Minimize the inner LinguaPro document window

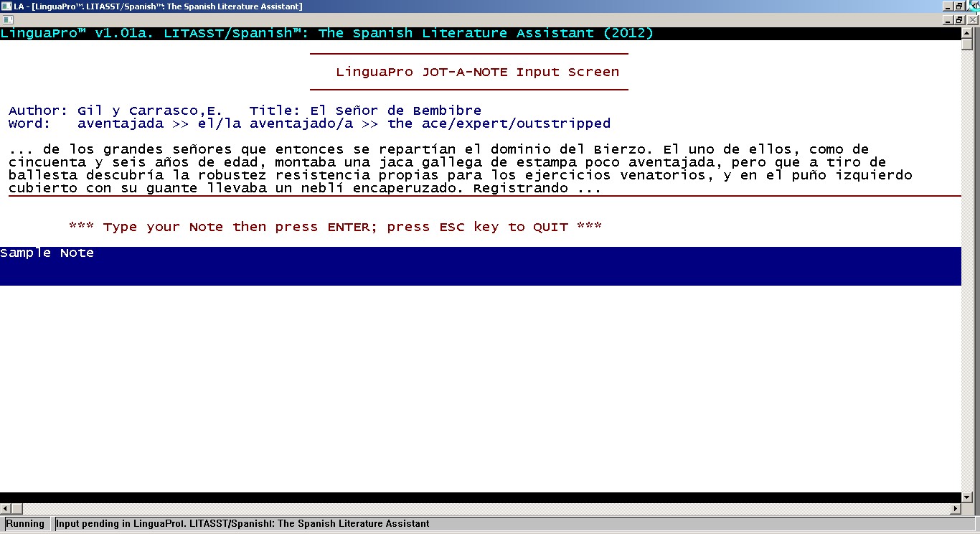[947, 21]
